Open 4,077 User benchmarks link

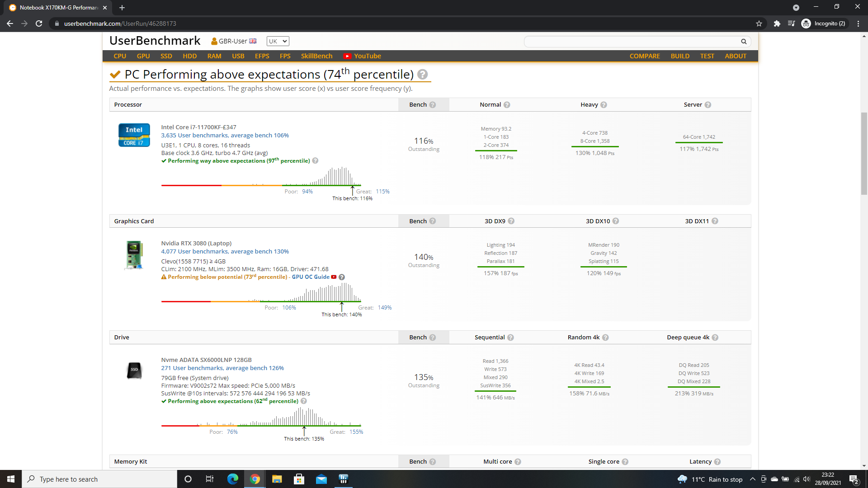(x=225, y=252)
